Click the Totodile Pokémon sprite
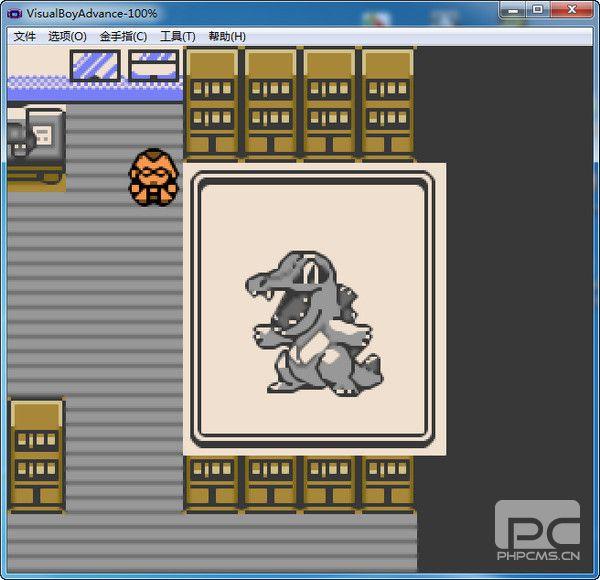Viewport: 600px width, 580px height. (x=314, y=324)
